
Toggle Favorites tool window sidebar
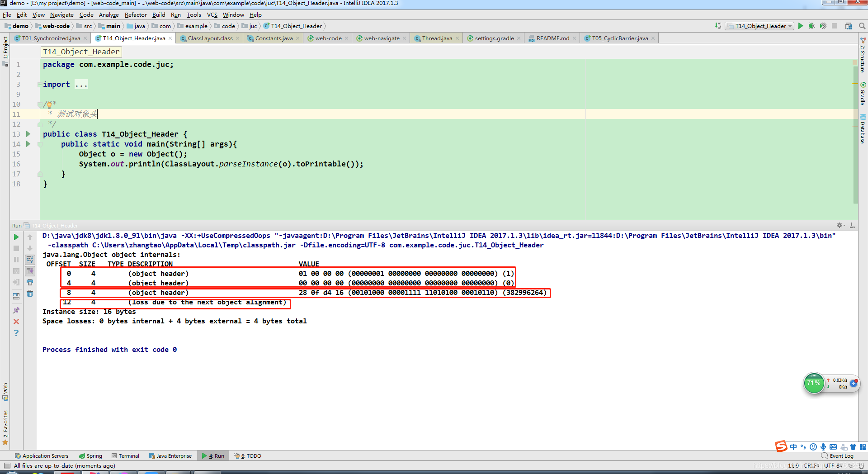click(x=5, y=427)
